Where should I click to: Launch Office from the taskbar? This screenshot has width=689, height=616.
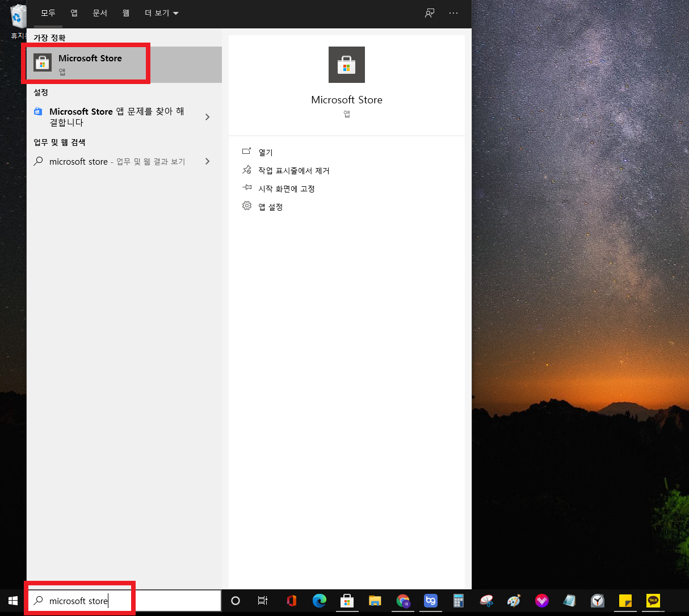pyautogui.click(x=292, y=601)
